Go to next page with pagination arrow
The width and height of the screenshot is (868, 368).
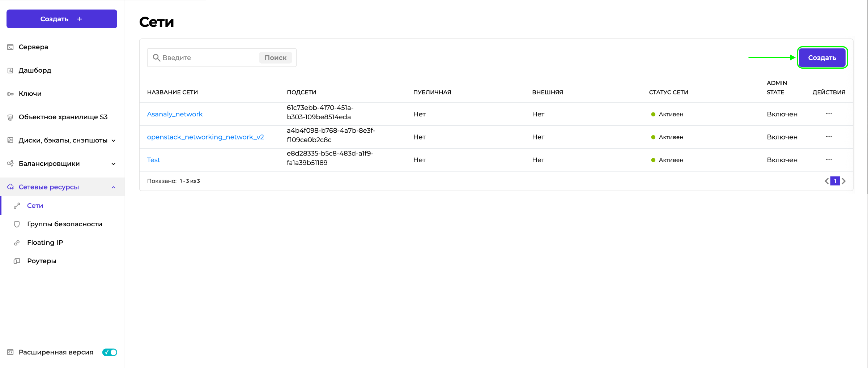coord(844,181)
